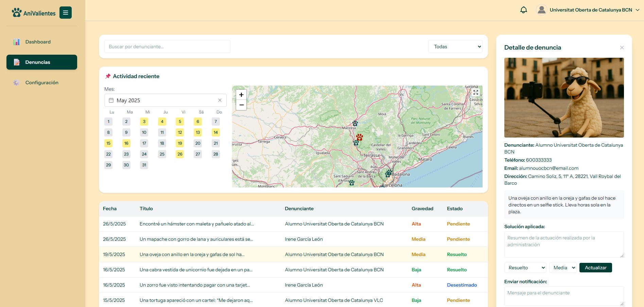Click the paw marker near Sant Sadurní d'Anoia
This screenshot has width=644, height=307.
pos(352,183)
